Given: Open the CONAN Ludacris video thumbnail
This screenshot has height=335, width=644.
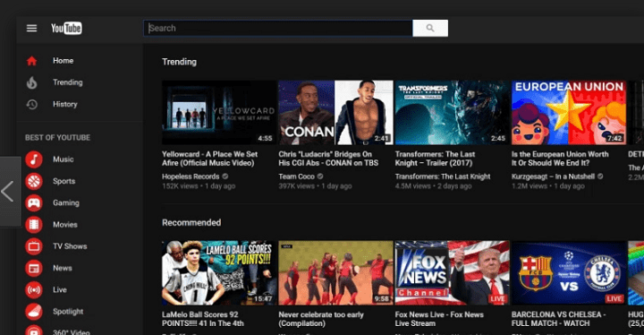Looking at the screenshot, I should pyautogui.click(x=335, y=112).
